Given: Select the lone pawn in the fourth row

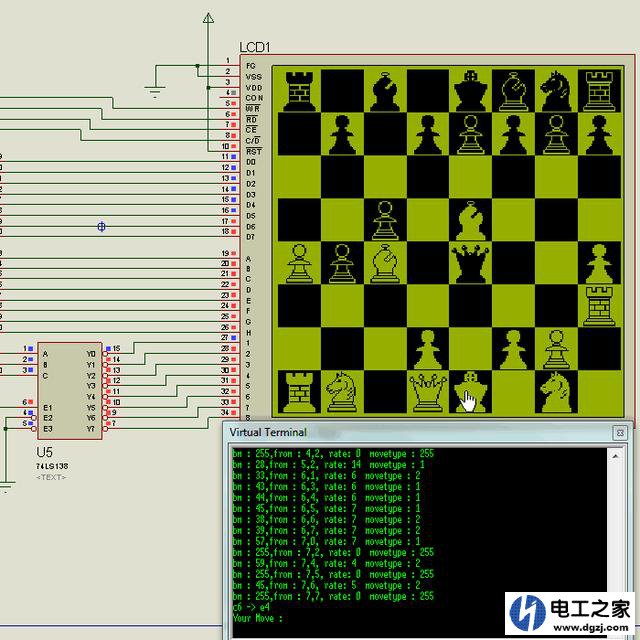Looking at the screenshot, I should (x=384, y=220).
